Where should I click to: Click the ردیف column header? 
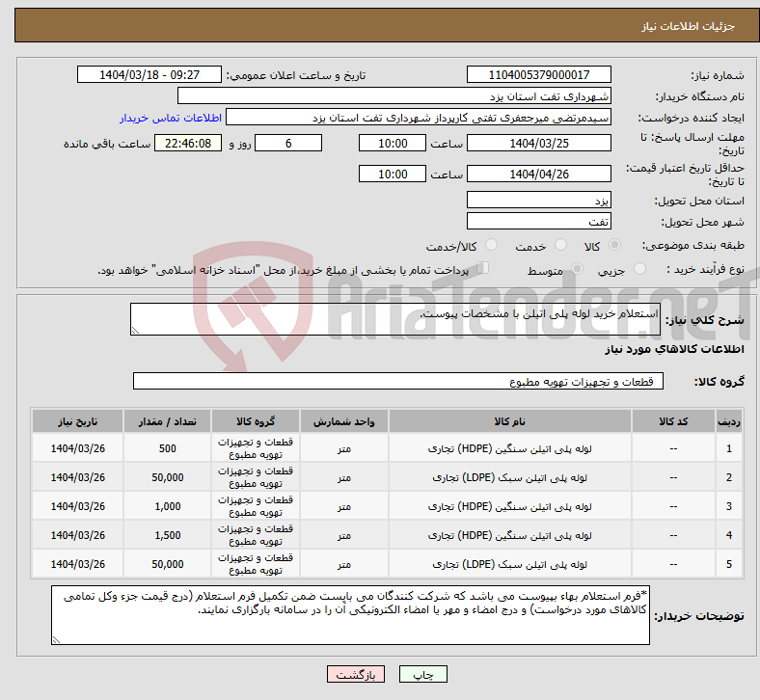[729, 421]
